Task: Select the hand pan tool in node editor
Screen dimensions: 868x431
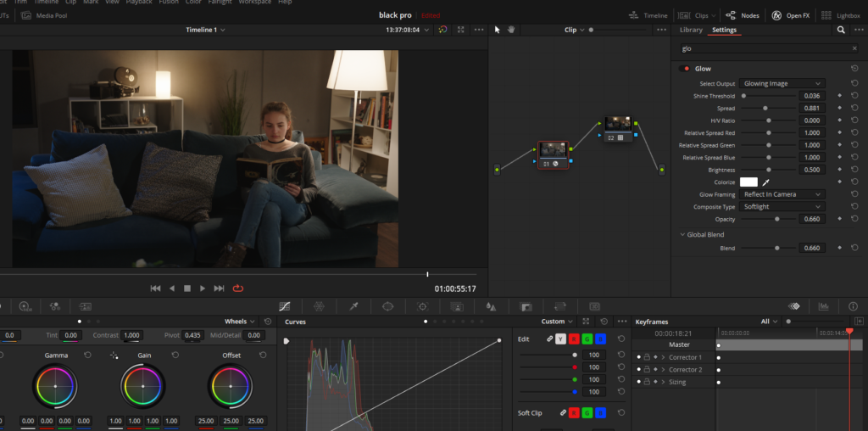Action: (511, 30)
